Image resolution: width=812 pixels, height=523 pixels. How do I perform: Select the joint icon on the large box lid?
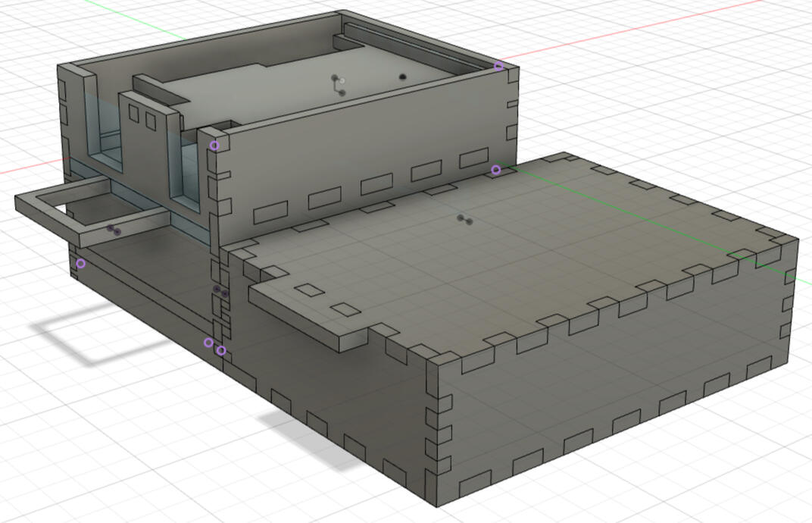coord(464,220)
